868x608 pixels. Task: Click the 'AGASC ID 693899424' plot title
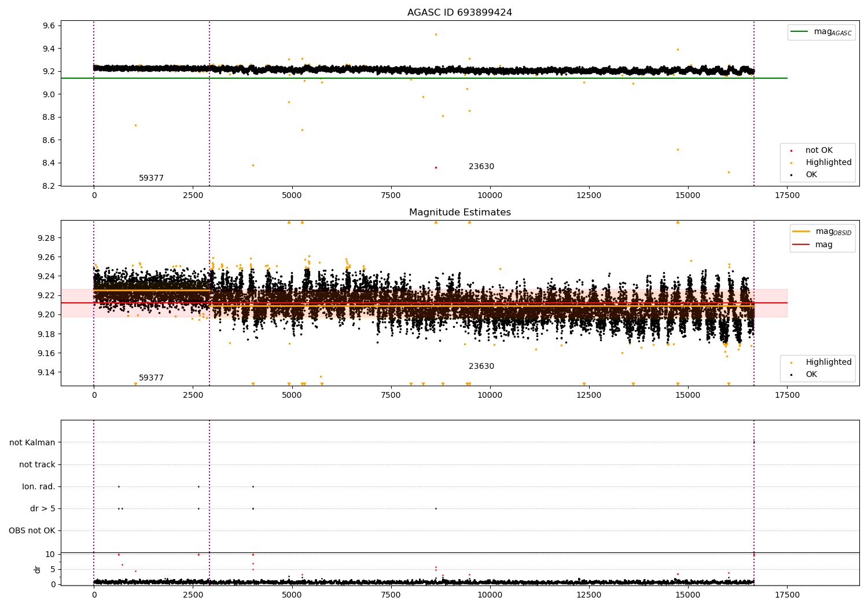(x=459, y=13)
